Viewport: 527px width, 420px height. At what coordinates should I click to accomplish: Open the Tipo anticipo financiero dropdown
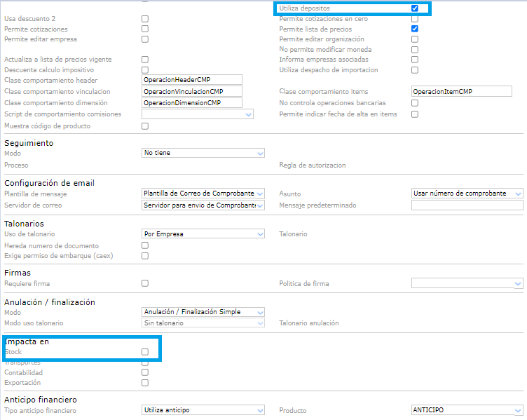pos(203,410)
